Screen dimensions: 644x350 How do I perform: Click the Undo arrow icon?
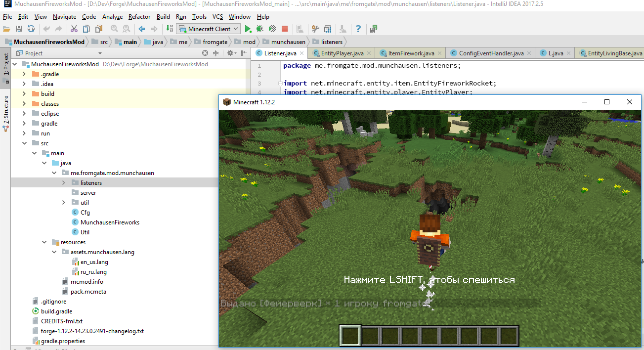coord(46,29)
